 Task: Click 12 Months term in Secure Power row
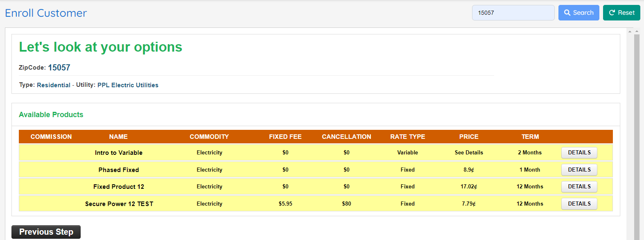coord(530,204)
